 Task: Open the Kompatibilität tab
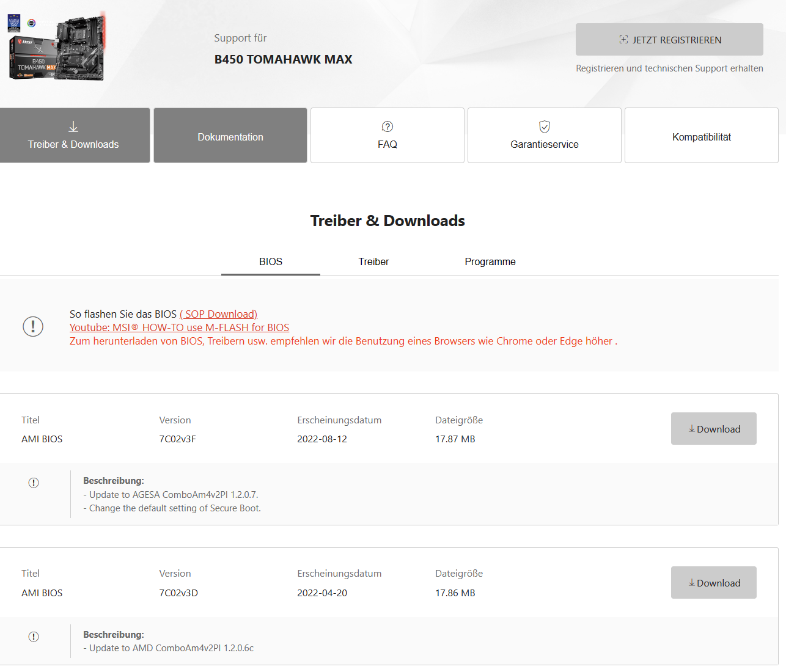click(x=702, y=136)
